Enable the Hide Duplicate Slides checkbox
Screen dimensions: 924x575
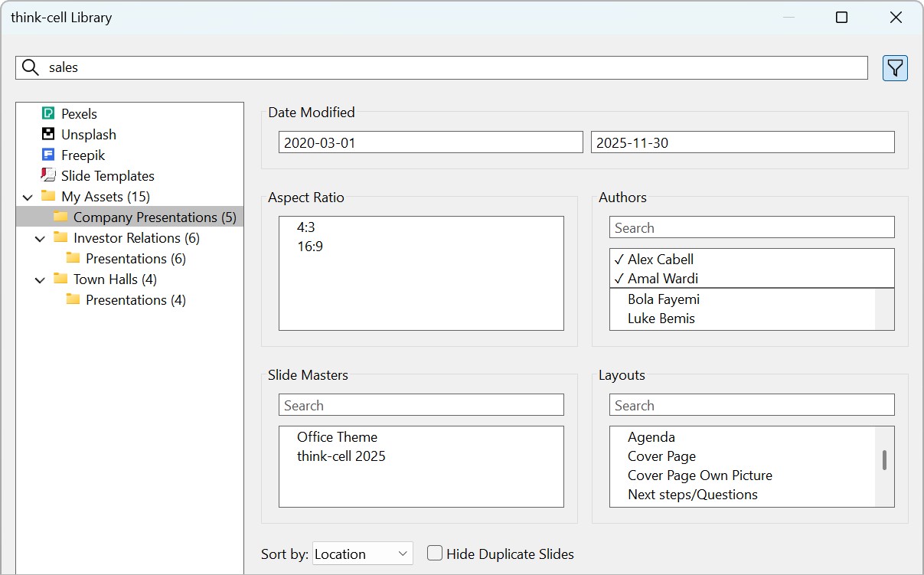[x=435, y=554]
